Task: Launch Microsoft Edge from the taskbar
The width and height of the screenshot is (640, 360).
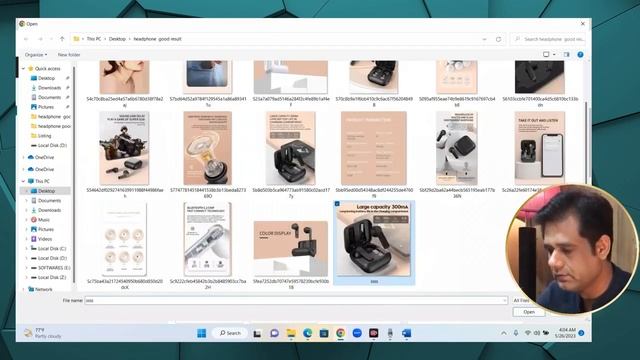Action: point(307,333)
